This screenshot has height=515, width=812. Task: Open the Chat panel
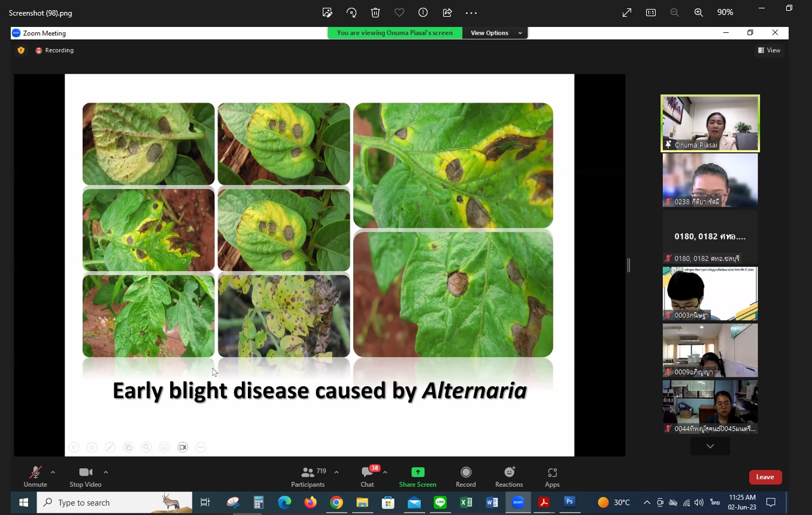coord(367,477)
